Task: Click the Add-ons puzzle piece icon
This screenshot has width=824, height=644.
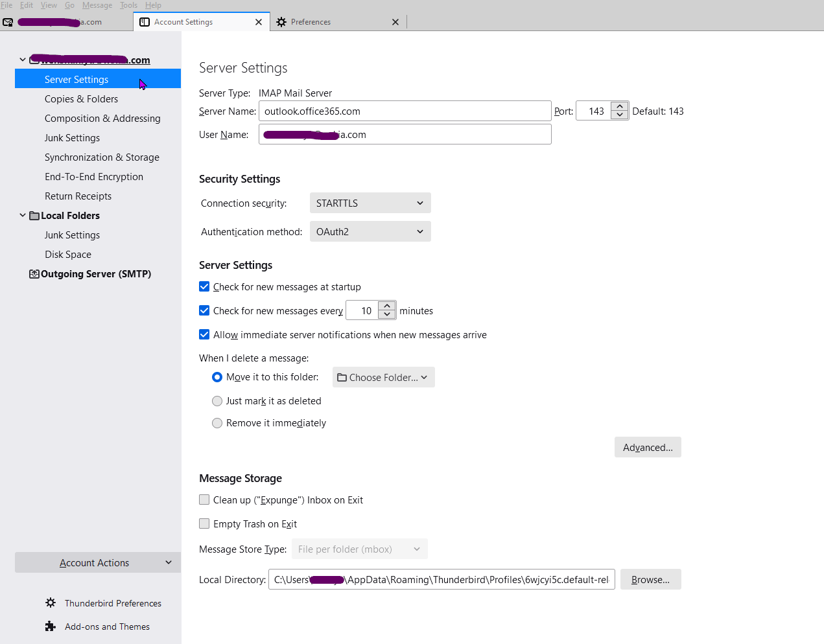Action: click(x=51, y=626)
